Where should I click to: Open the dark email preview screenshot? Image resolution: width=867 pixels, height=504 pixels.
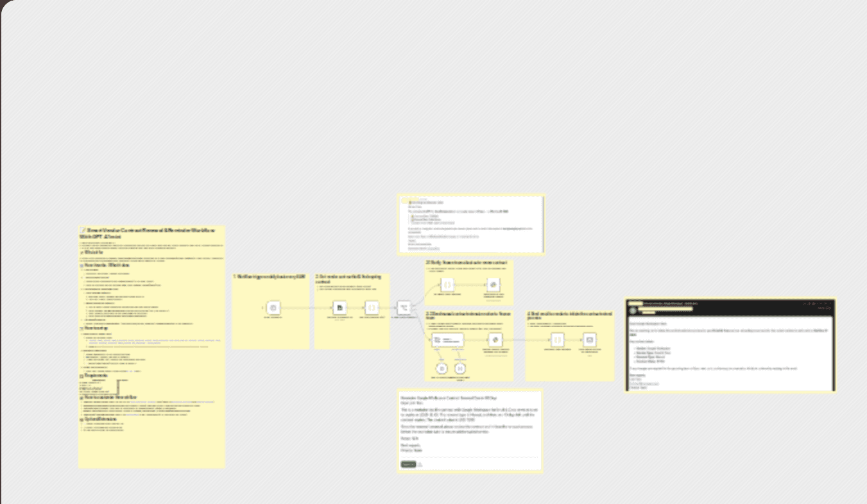click(731, 344)
